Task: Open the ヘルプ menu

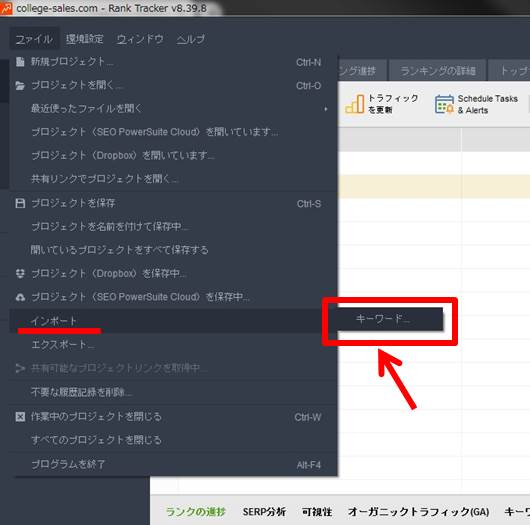Action: pyautogui.click(x=191, y=39)
